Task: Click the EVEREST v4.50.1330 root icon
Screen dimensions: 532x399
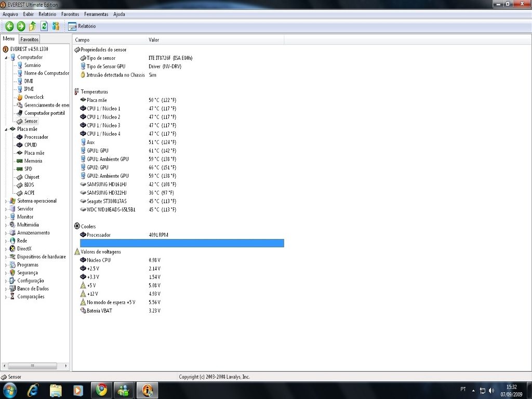Action: pyautogui.click(x=5, y=49)
